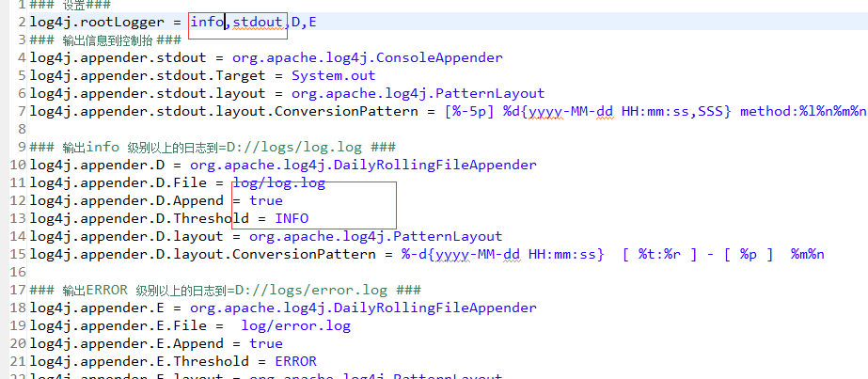Click the 'stdout' word on the rootLogger line
The height and width of the screenshot is (379, 868).
258,23
